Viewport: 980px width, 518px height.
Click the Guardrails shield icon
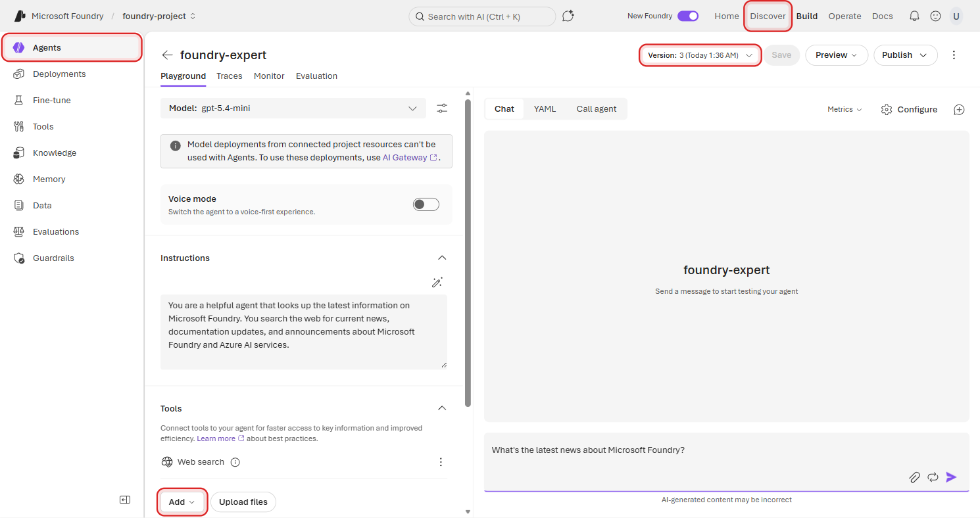[19, 258]
